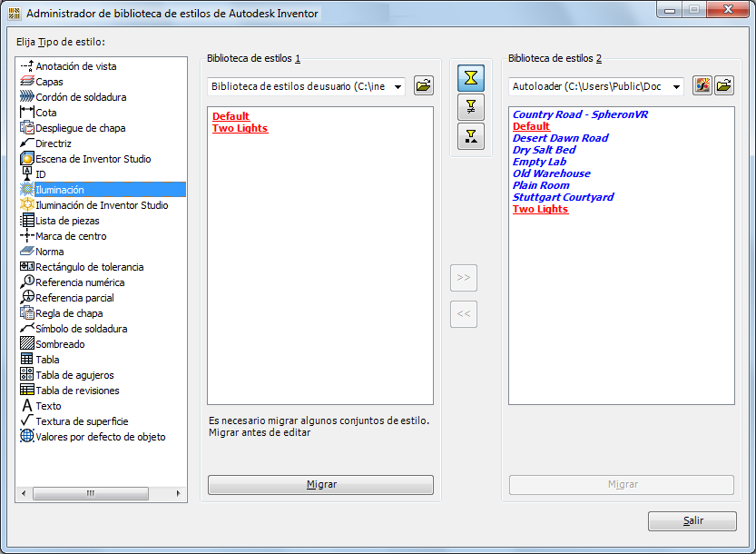
Task: Select Despliegue de chapa icon
Action: coord(27,128)
